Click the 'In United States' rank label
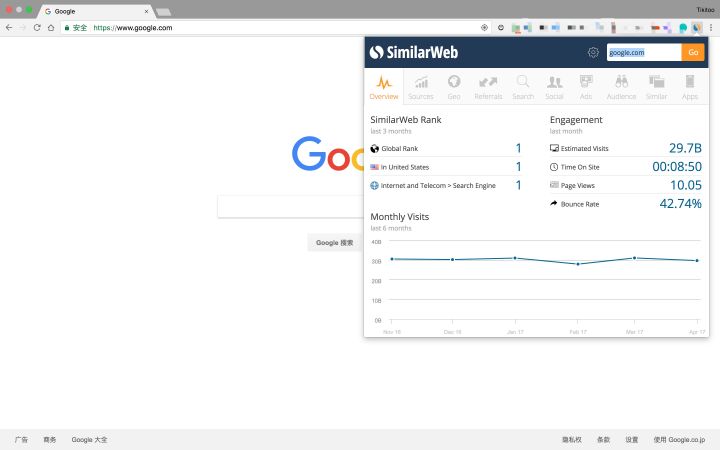The width and height of the screenshot is (720, 450). point(405,167)
